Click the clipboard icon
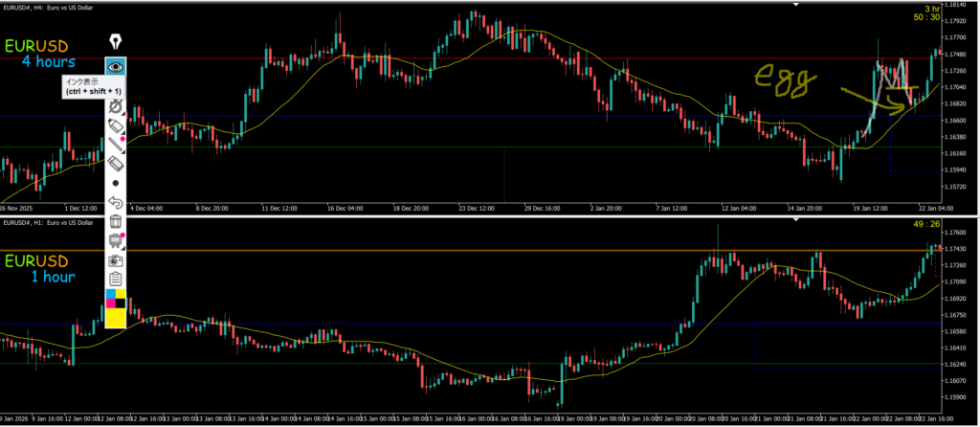Screen dimensions: 980x427 (x=116, y=279)
